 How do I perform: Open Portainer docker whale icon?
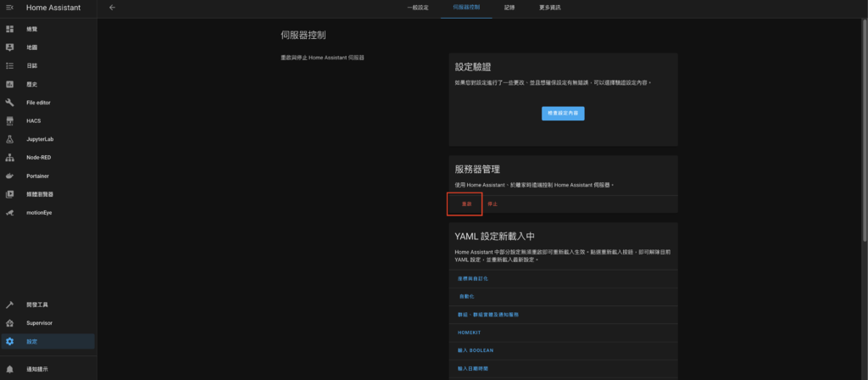point(9,176)
